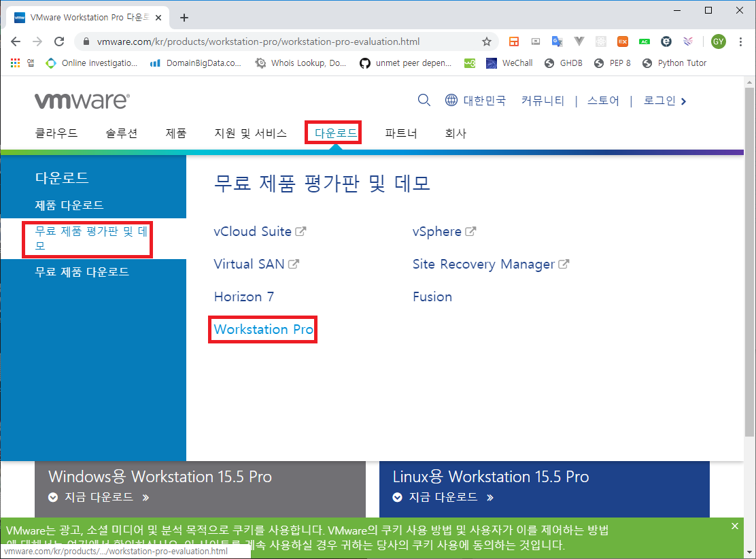Click the vmware logo
Screen dimensions: 756x559
[82, 101]
